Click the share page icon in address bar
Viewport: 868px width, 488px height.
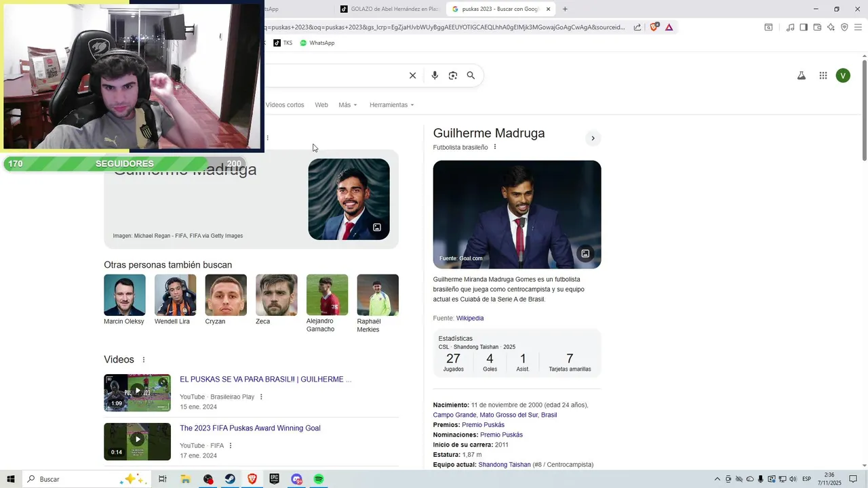[x=637, y=27]
